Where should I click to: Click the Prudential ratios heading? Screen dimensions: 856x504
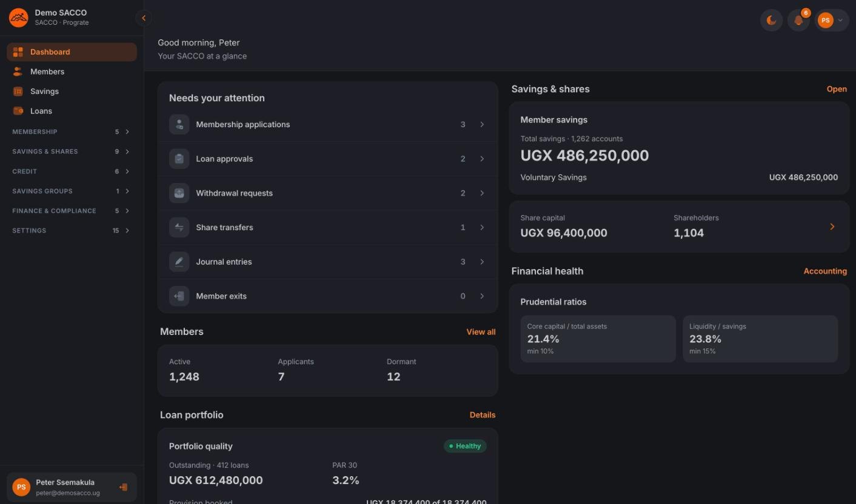(553, 302)
